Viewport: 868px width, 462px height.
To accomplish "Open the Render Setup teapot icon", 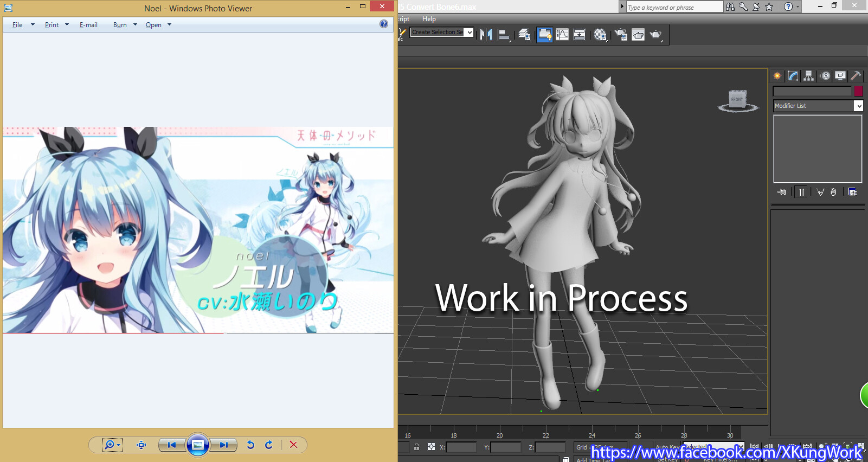I will 621,35.
